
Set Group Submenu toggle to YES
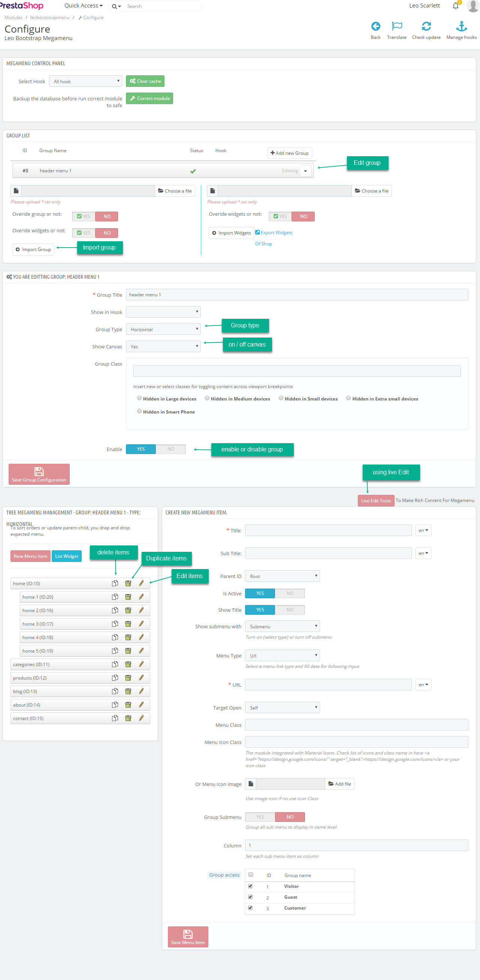260,817
